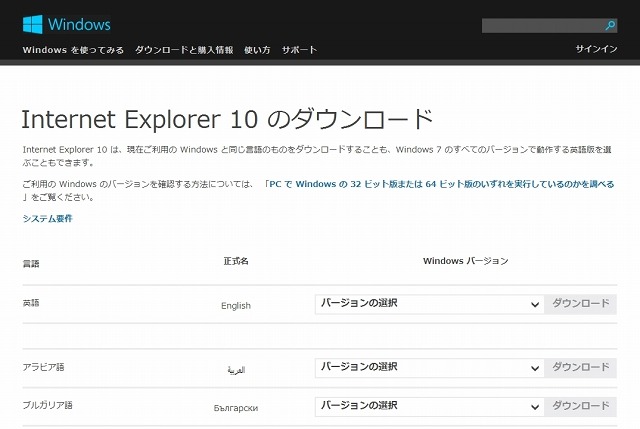640x429 pixels.
Task: Open version dropdown for English row
Action: 429,304
